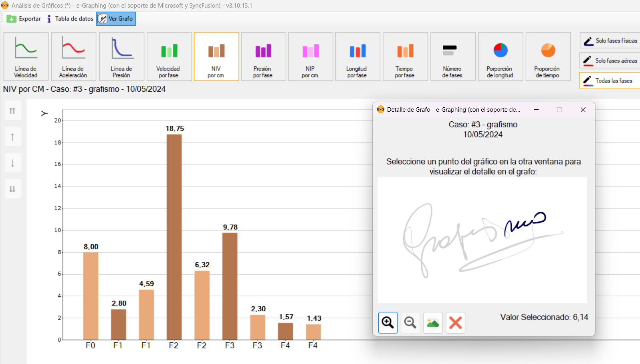The width and height of the screenshot is (640, 364).
Task: Click the zoom out magnifier icon
Action: point(410,322)
